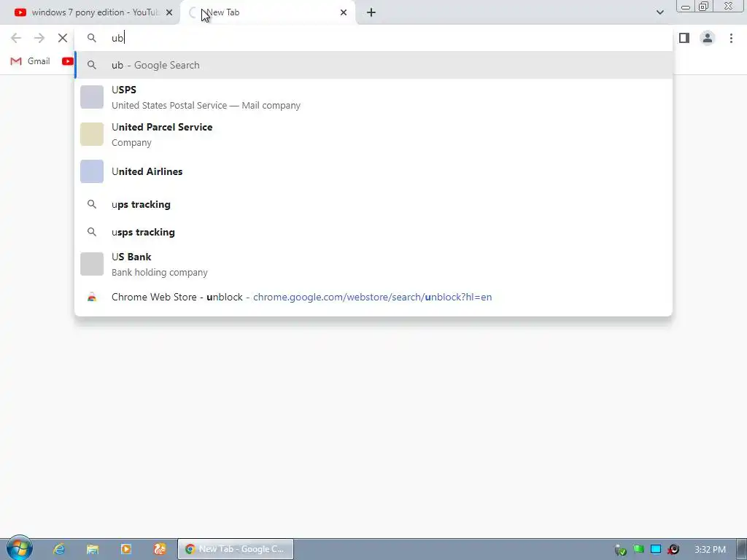747x560 pixels.
Task: Open the 3:32 PM clock
Action: [710, 550]
